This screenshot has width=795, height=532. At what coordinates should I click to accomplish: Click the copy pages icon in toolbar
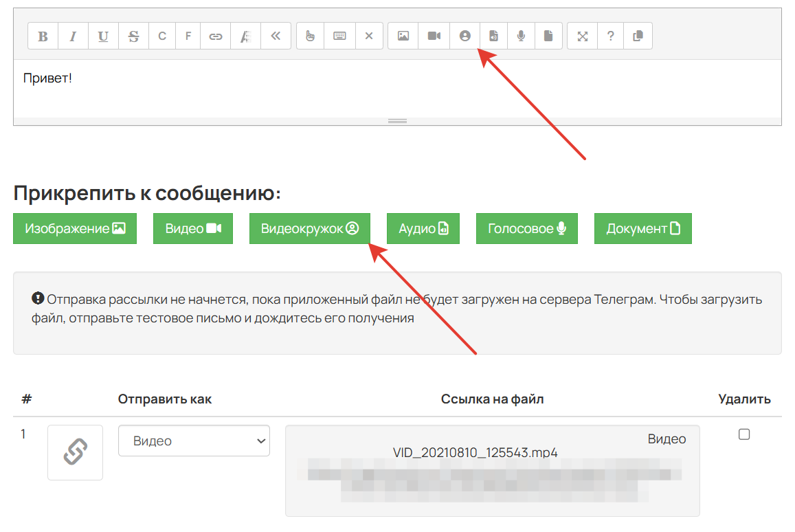tap(638, 36)
